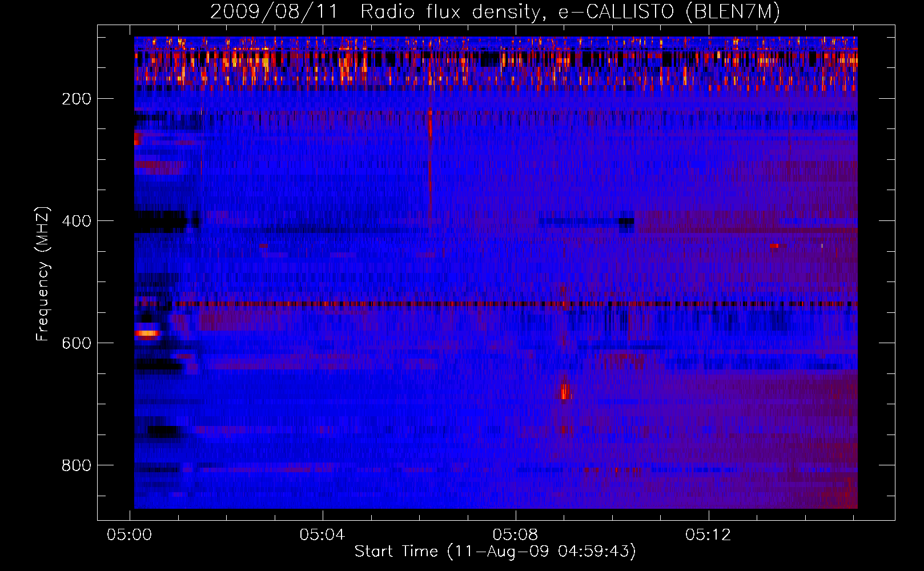Click the 200 frequency axis label

77,99
